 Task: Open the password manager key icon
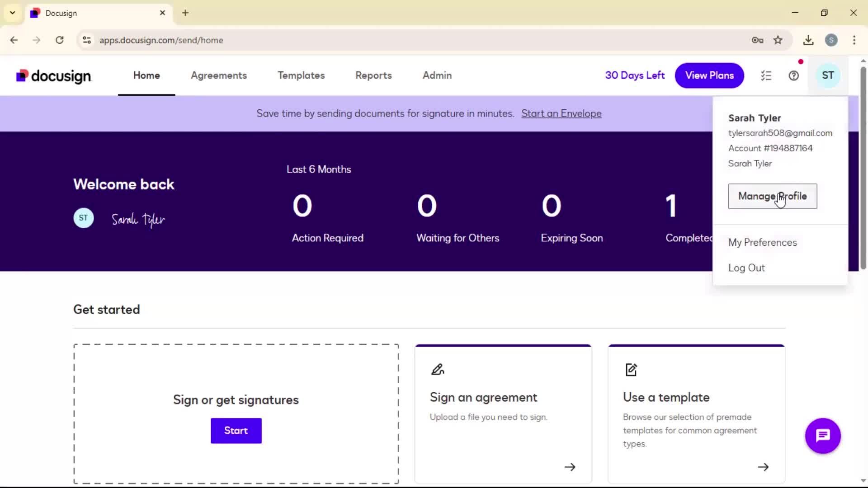point(757,40)
